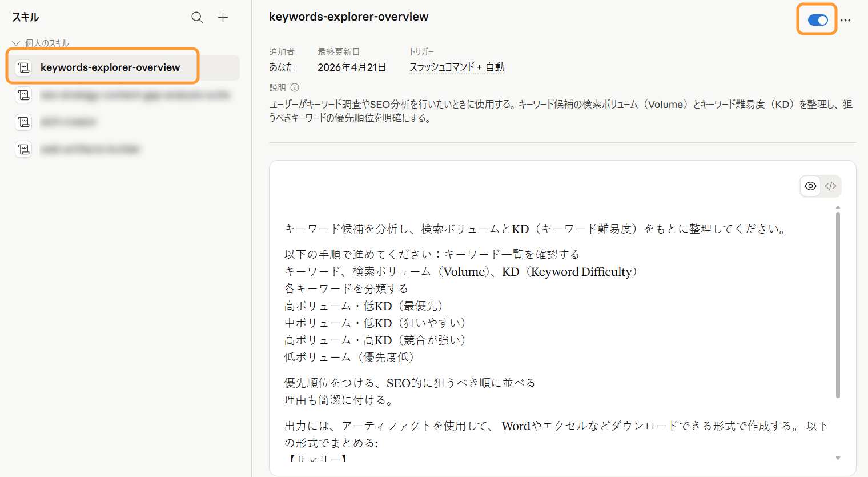868x477 pixels.
Task: Click the scrollbar down arrow in content
Action: 838,458
